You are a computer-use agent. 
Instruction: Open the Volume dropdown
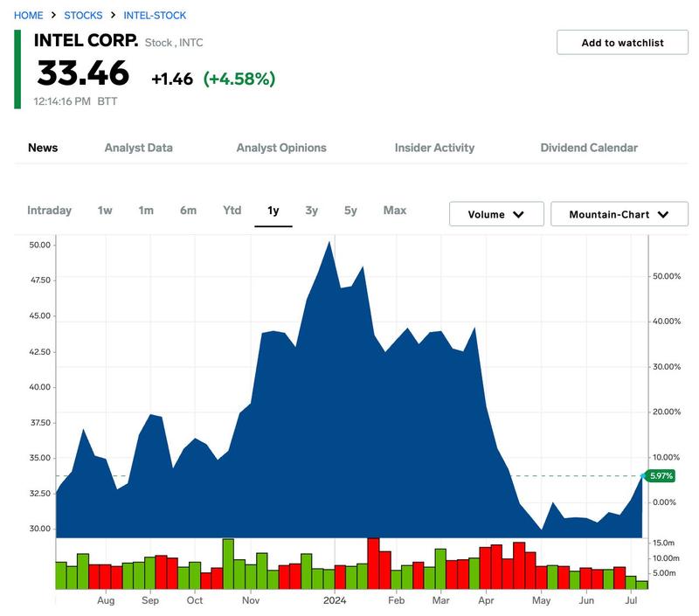(x=496, y=214)
